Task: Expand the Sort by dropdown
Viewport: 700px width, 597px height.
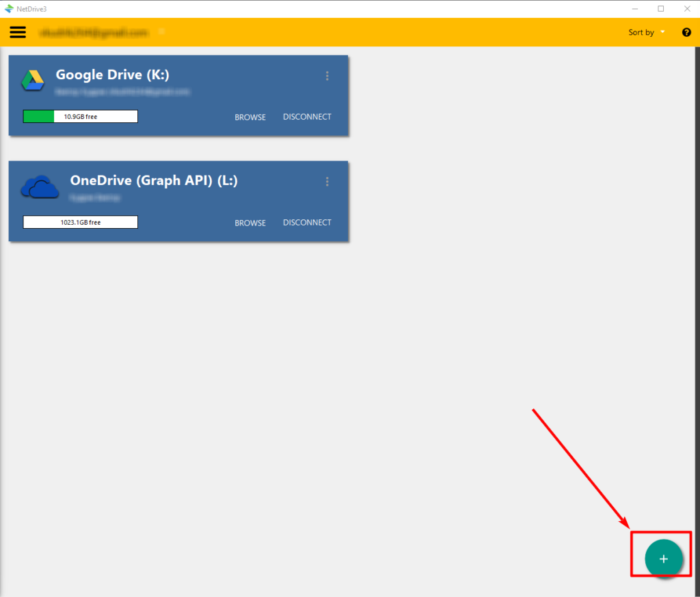Action: pyautogui.click(x=646, y=32)
